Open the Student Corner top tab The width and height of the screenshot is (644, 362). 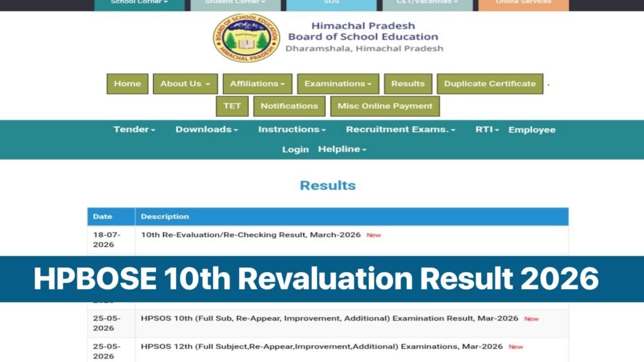click(235, 4)
